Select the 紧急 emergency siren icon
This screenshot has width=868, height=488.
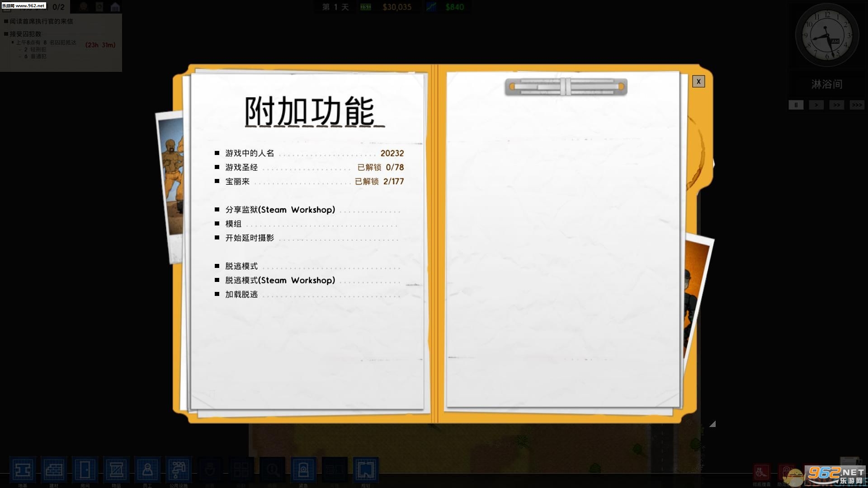click(303, 470)
